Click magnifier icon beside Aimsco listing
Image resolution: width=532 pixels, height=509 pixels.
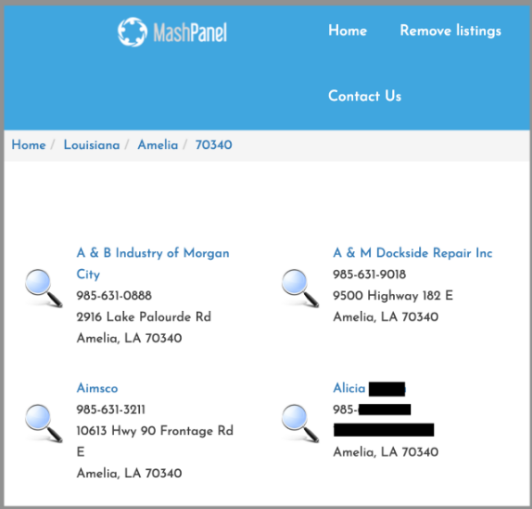tap(44, 423)
